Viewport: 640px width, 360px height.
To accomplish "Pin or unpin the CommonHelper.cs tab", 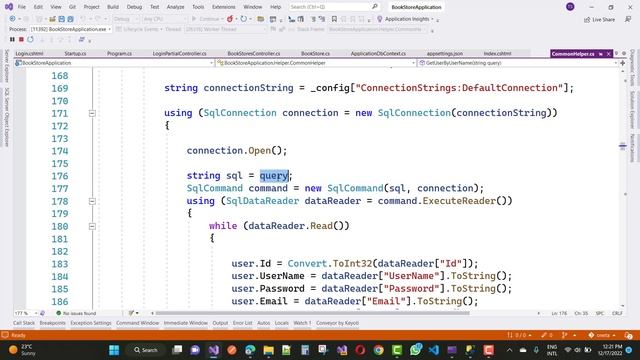I will pos(601,54).
